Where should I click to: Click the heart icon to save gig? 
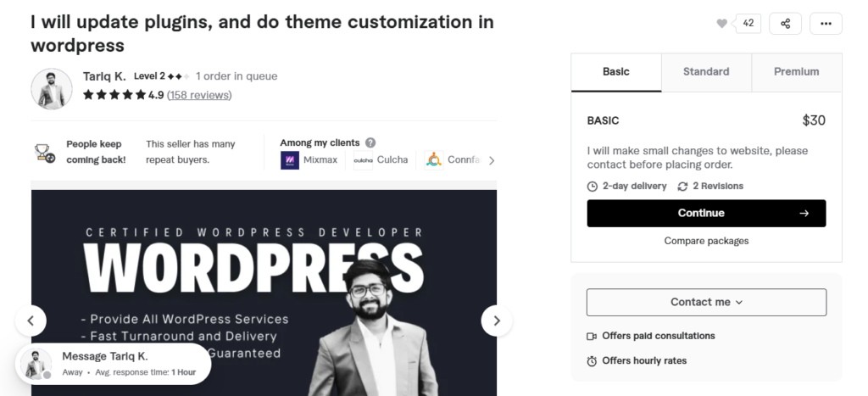pyautogui.click(x=721, y=23)
